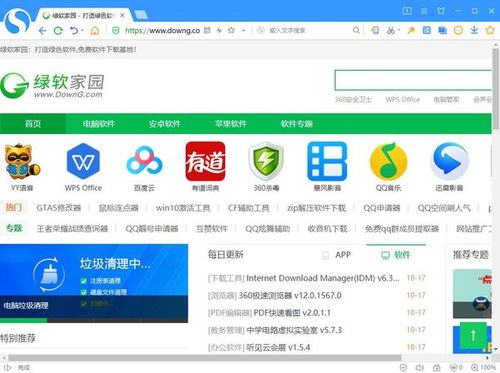The image size is (500, 373).
Task: Go to browser home page icon
Action: pos(95,31)
